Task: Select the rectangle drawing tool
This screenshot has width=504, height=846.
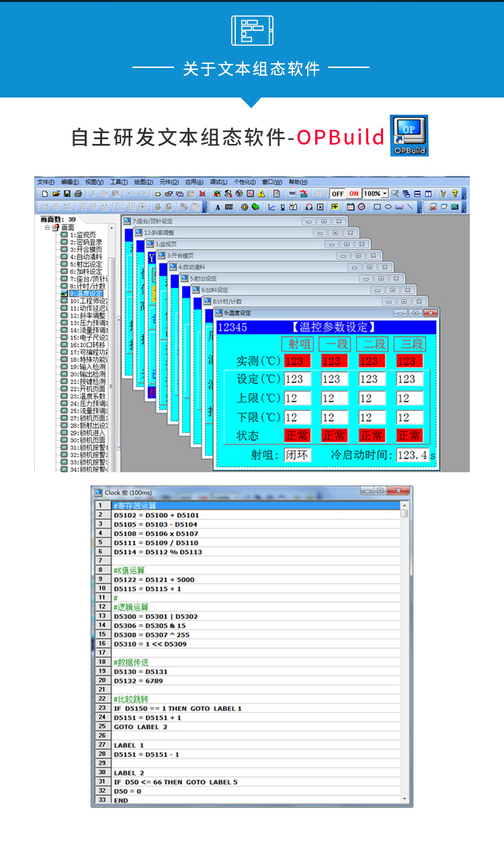Action: [378, 207]
